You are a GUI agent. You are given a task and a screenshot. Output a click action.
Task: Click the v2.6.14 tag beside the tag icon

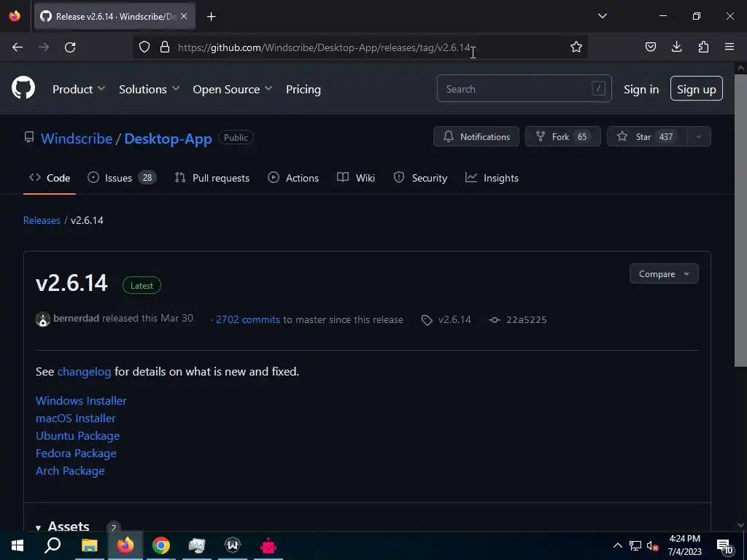[454, 319]
